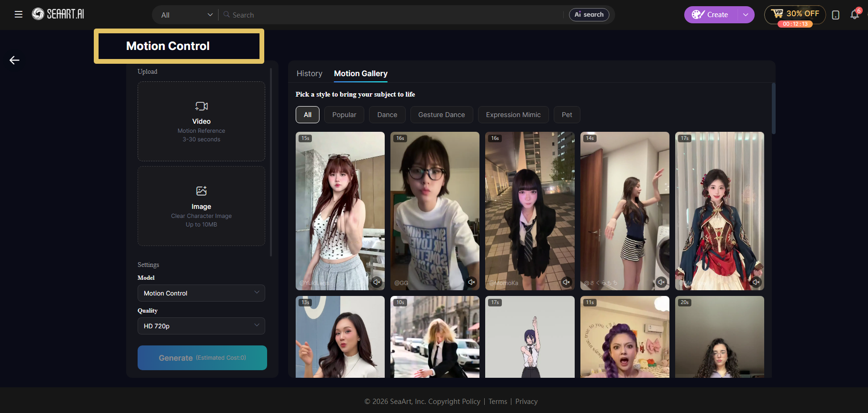
Task: Filter gallery by Dance
Action: coord(387,115)
